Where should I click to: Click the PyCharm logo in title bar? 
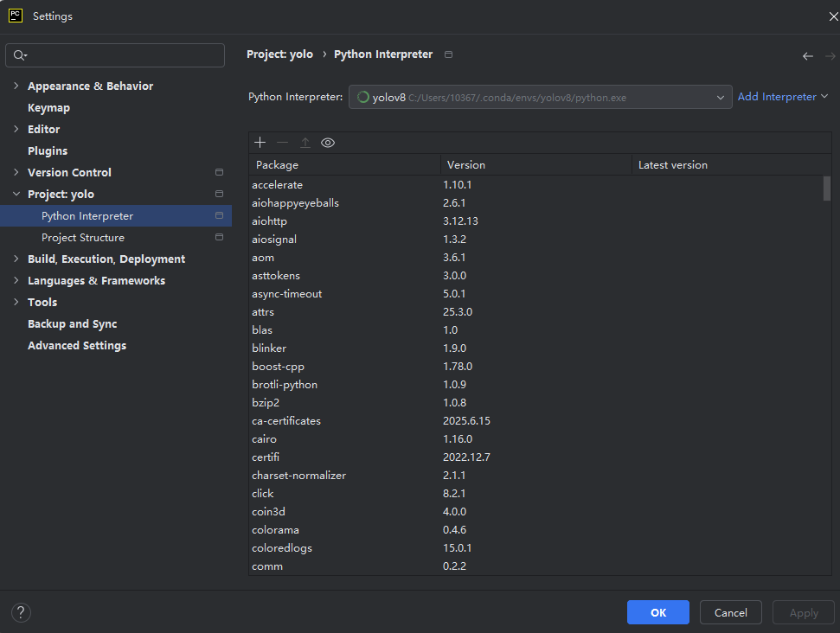click(16, 16)
